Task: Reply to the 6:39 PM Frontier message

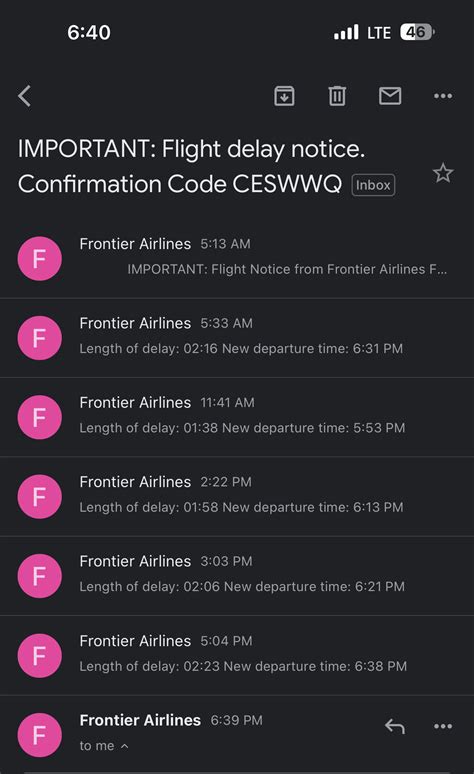Action: point(395,726)
